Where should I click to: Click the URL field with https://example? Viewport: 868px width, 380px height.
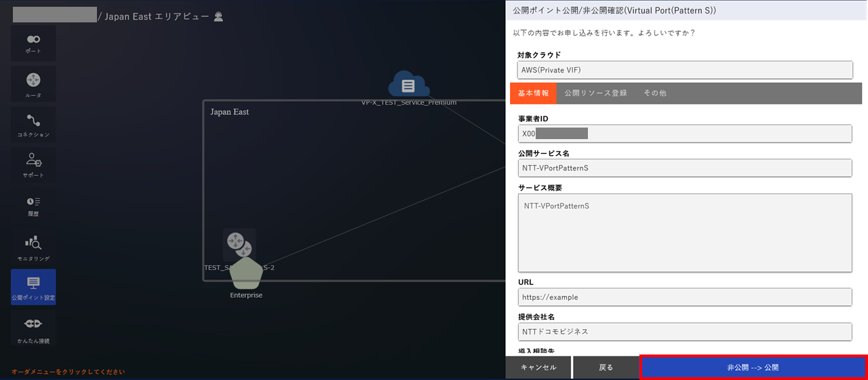[x=685, y=297]
